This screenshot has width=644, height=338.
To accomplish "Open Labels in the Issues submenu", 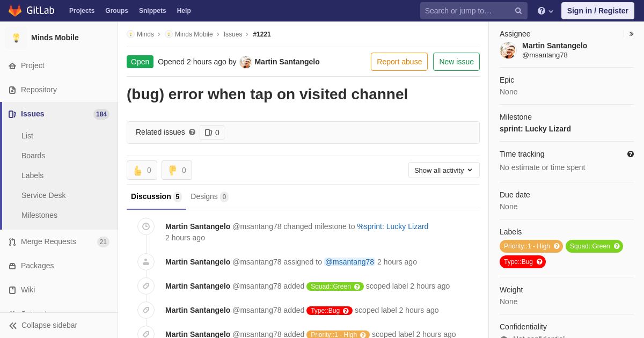I will 33,175.
